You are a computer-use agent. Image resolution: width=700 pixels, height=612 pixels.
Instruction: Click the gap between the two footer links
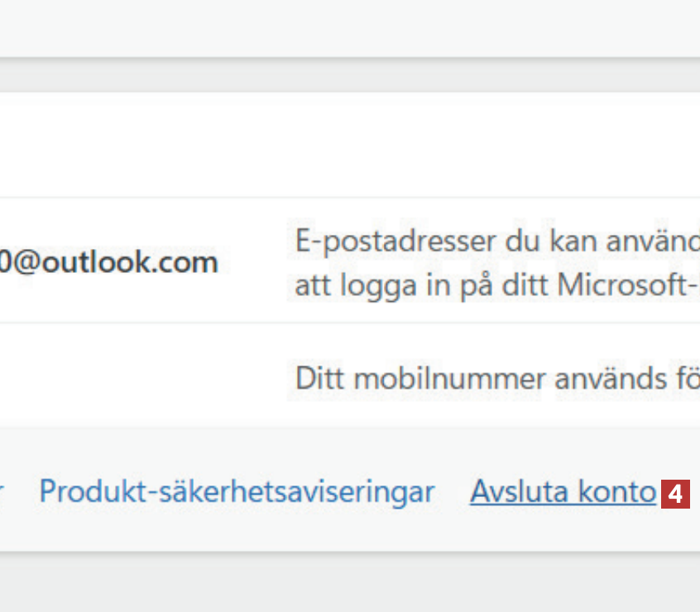pos(453,492)
